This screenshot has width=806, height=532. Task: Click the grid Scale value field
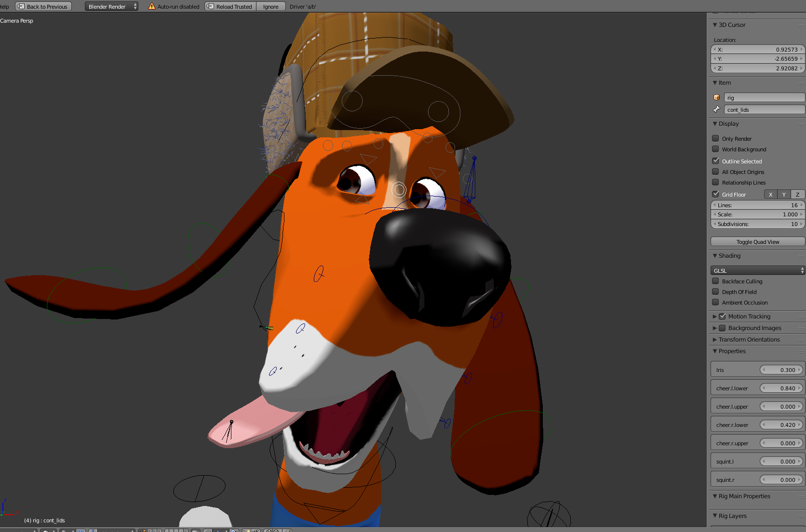pos(757,214)
